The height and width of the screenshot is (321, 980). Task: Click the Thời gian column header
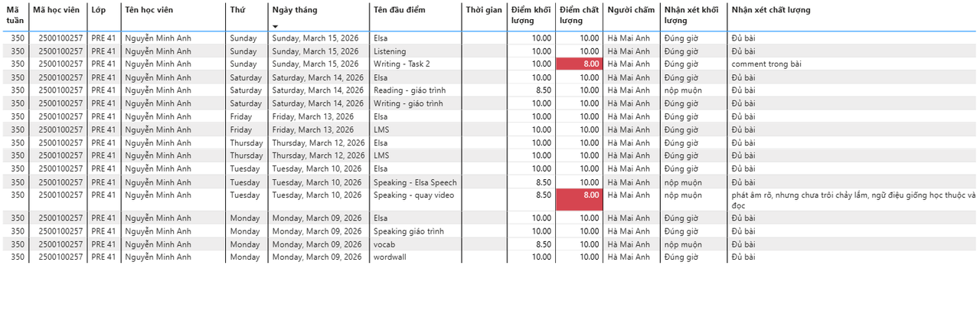tap(484, 10)
